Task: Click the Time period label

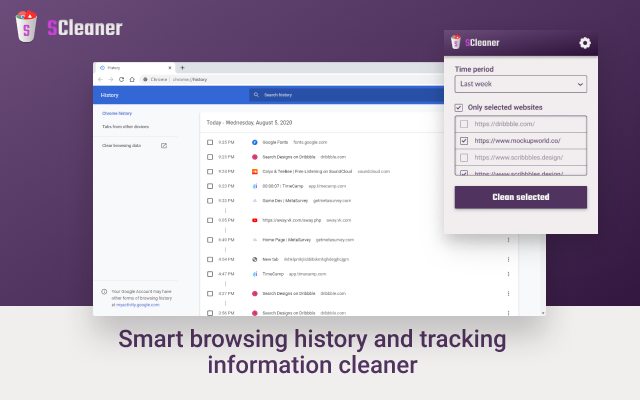Action: click(x=474, y=69)
